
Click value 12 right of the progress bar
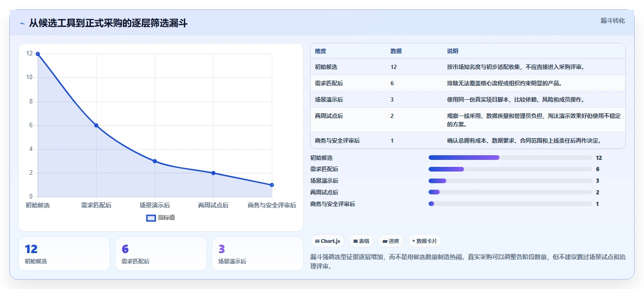click(x=599, y=158)
